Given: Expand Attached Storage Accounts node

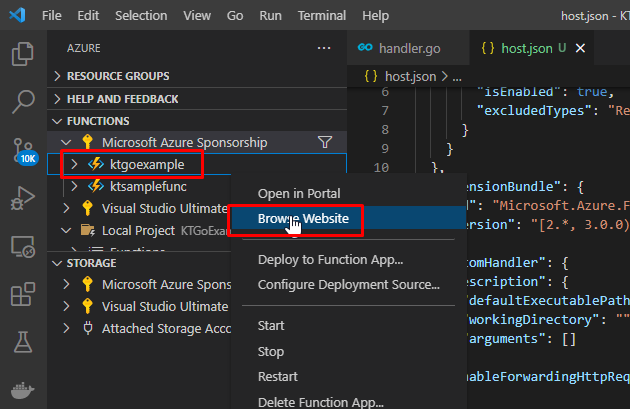Looking at the screenshot, I should click(x=66, y=328).
